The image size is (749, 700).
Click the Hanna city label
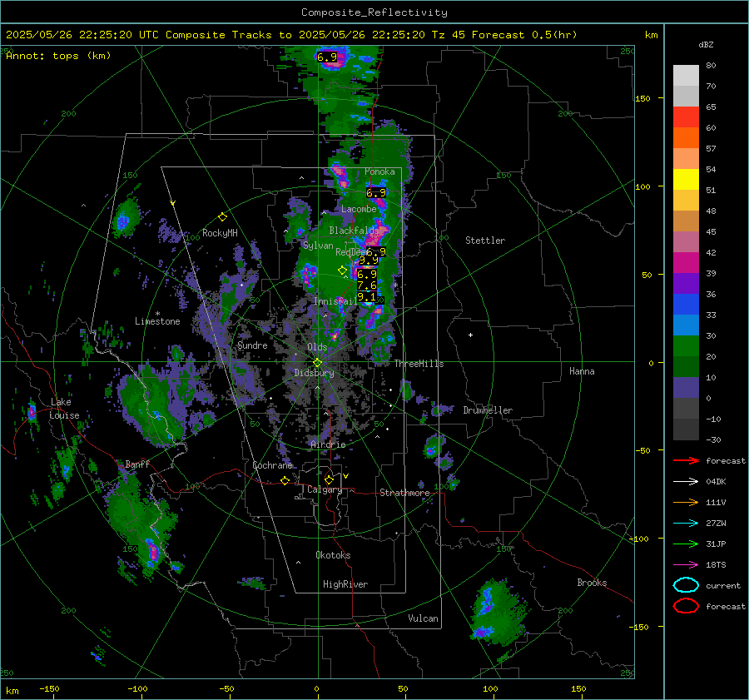[x=582, y=371]
